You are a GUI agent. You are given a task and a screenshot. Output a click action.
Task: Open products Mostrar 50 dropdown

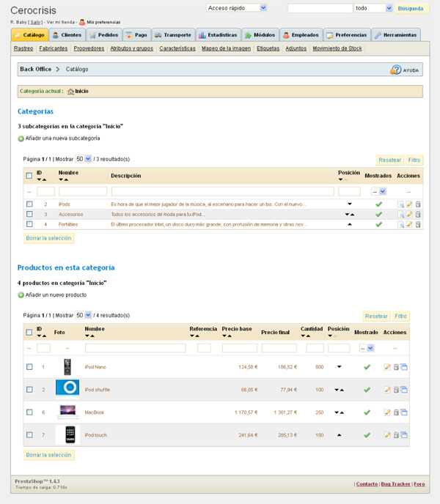tap(84, 315)
